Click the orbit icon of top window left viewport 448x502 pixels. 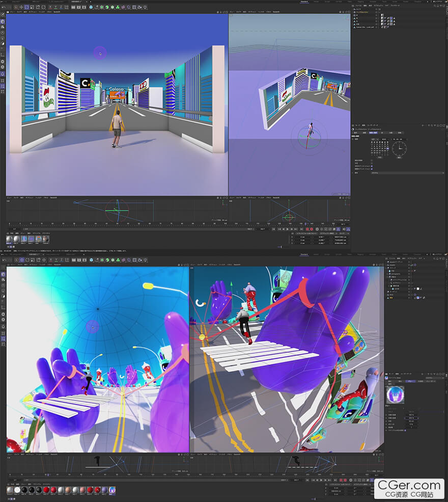(x=224, y=12)
